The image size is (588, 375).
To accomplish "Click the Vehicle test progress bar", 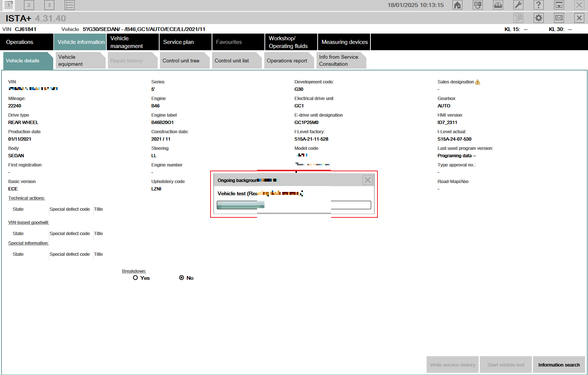I will [x=294, y=205].
